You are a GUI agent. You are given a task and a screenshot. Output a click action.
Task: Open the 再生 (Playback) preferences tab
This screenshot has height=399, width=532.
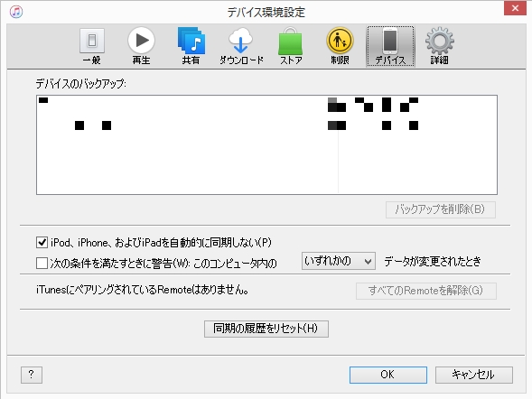point(141,46)
